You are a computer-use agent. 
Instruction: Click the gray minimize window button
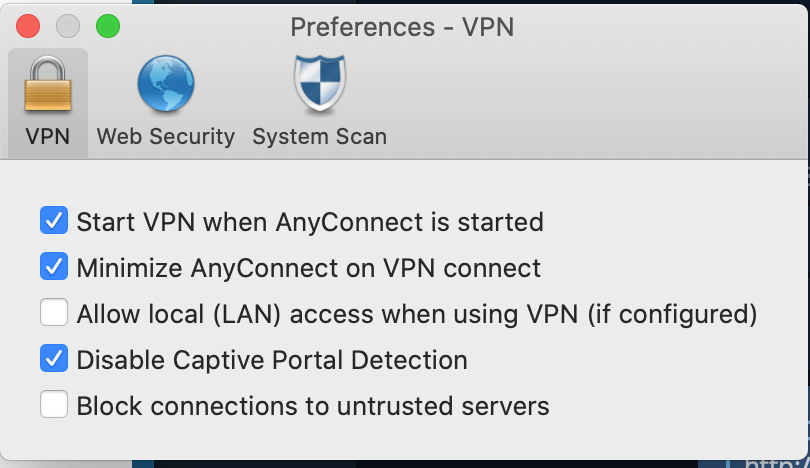coord(68,26)
